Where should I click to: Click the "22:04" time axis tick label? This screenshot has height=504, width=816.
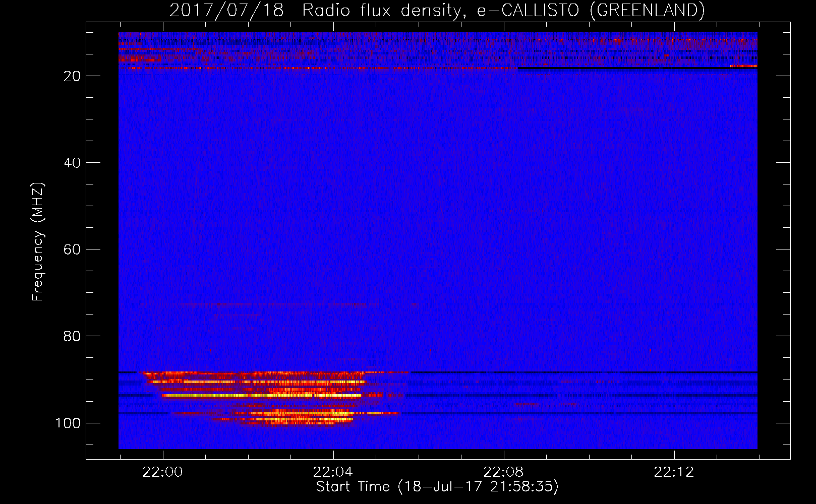[x=333, y=472]
